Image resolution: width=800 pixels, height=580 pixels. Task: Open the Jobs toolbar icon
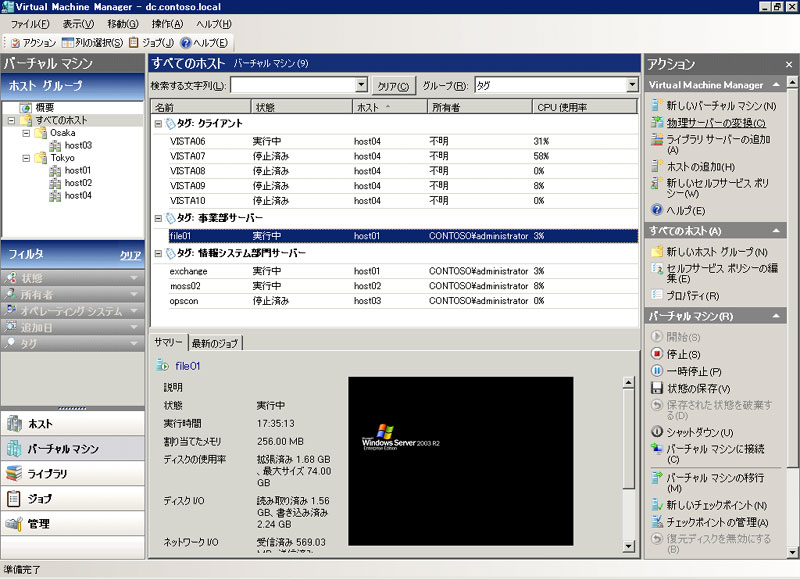pos(134,42)
